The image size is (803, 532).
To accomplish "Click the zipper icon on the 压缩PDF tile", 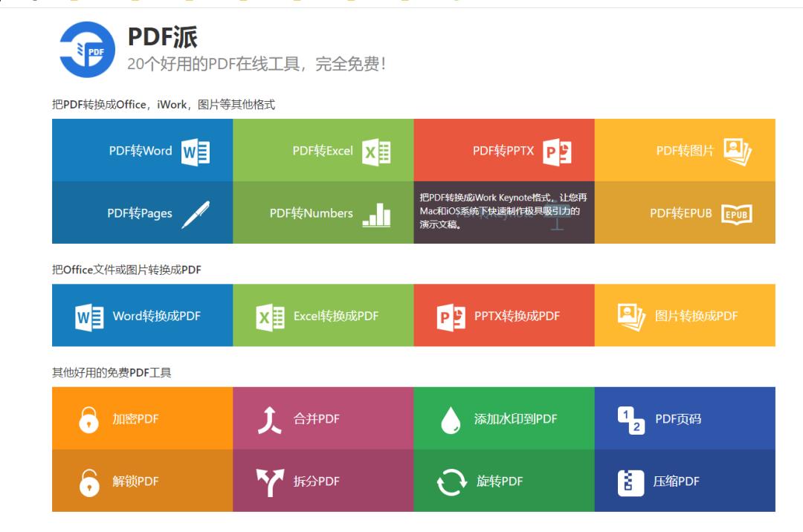I will (x=631, y=482).
